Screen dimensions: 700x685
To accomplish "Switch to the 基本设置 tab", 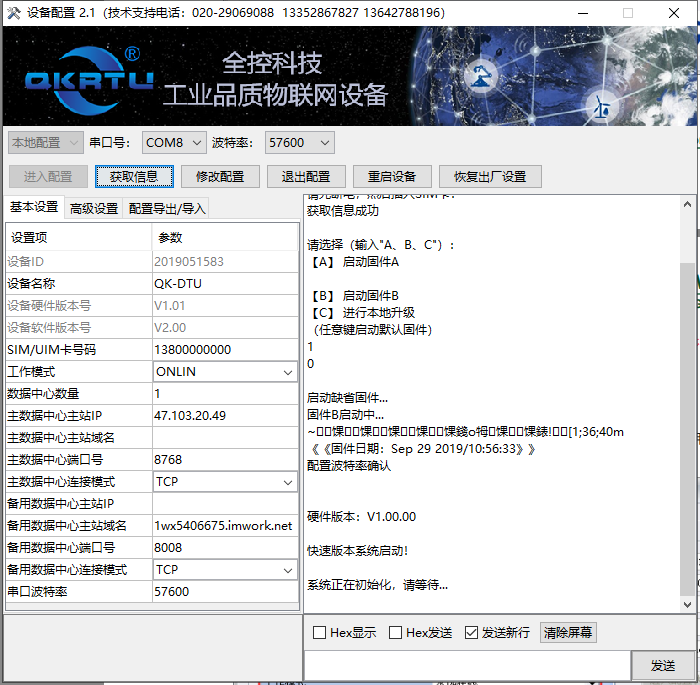I will 34,207.
